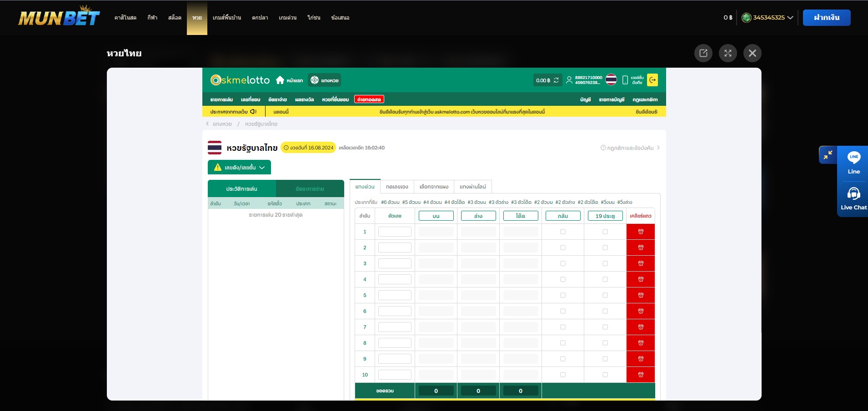
Task: Click the ตัวเลข input in row 5
Action: coord(395,295)
